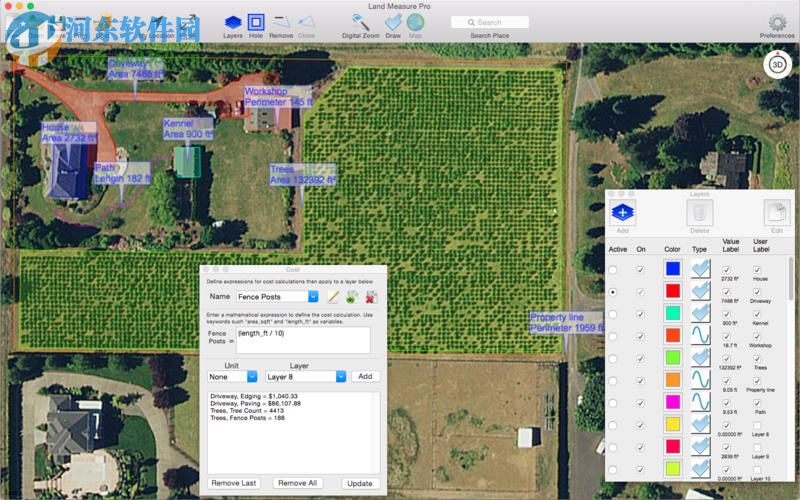This screenshot has height=500, width=800.
Task: Enable the User Label checkbox for Layer 8
Action: [x=757, y=426]
